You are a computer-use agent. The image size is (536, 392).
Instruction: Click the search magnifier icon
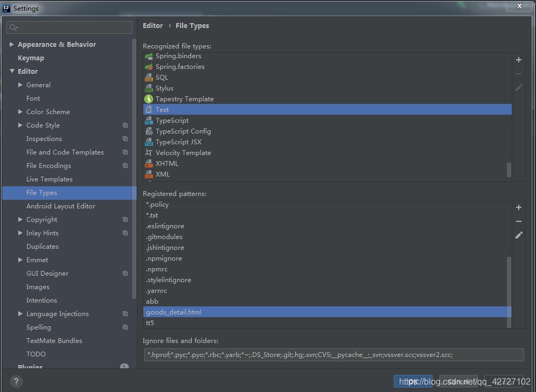(13, 27)
